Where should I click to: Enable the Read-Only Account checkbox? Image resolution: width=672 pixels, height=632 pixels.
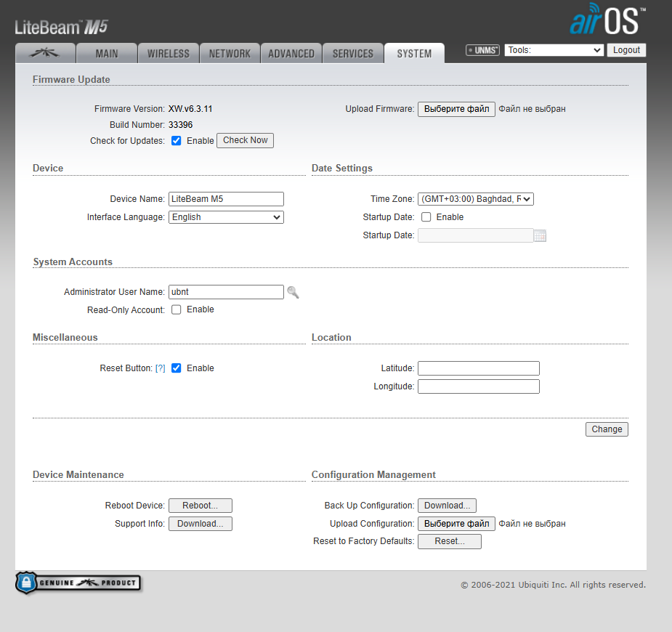176,309
